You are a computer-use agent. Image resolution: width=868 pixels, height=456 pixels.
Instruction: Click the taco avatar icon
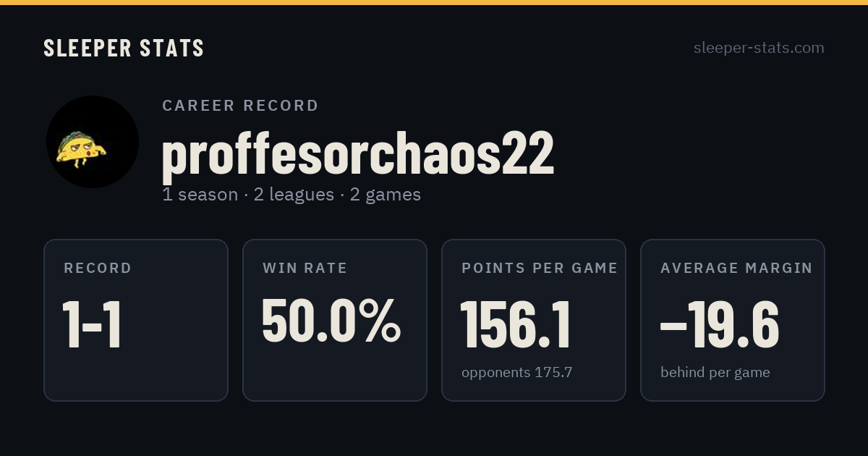click(93, 142)
